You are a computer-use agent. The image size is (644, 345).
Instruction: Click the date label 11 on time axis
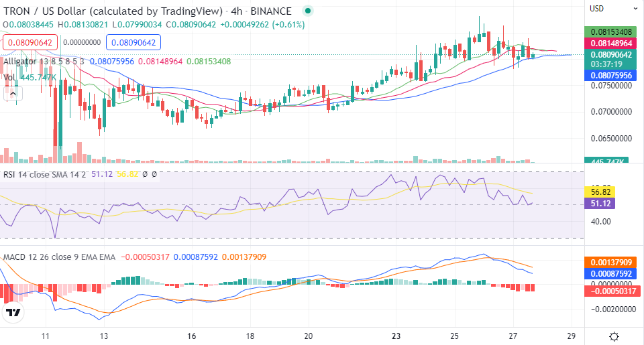[x=45, y=336]
